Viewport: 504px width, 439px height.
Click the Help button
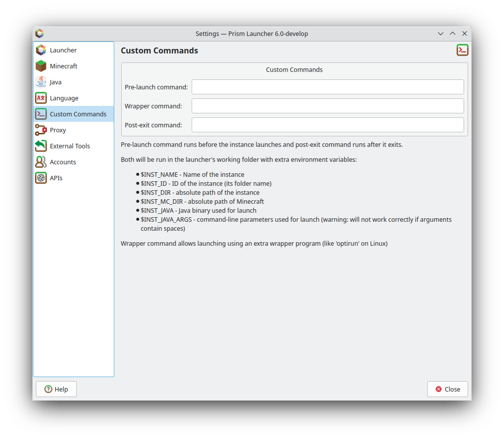tap(56, 389)
